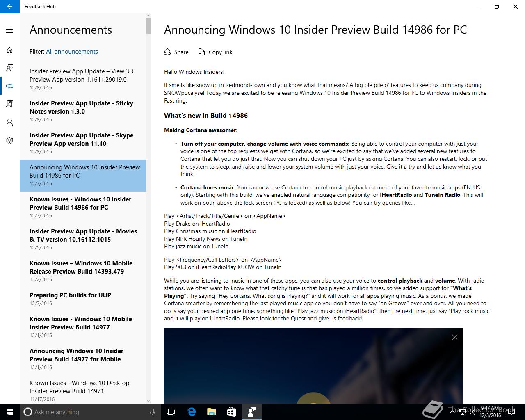Viewport: 525px width, 420px height.
Task: Click the What's new in Build 14986 heading
Action: 206,116
